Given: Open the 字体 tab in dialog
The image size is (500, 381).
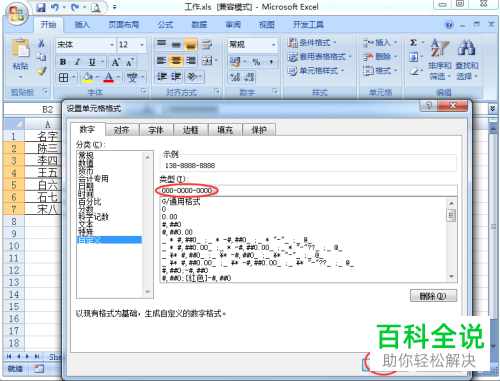Looking at the screenshot, I should [x=156, y=130].
